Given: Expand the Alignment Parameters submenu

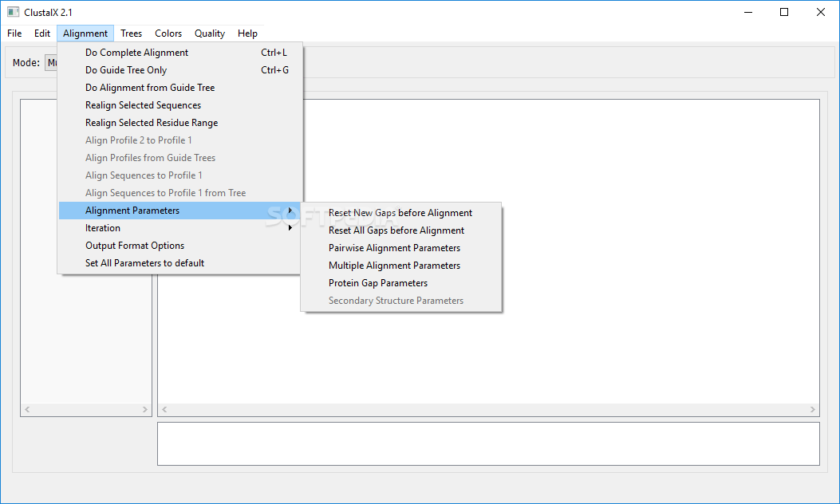Looking at the screenshot, I should tap(180, 211).
